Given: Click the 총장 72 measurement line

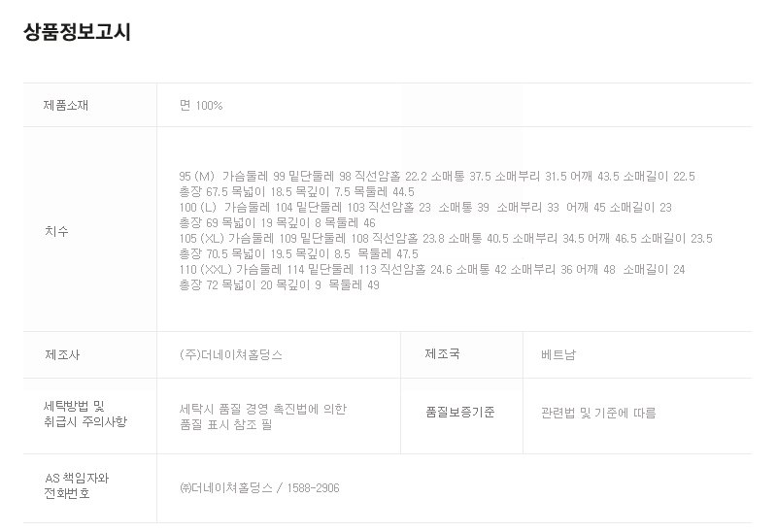Looking at the screenshot, I should 280,285.
